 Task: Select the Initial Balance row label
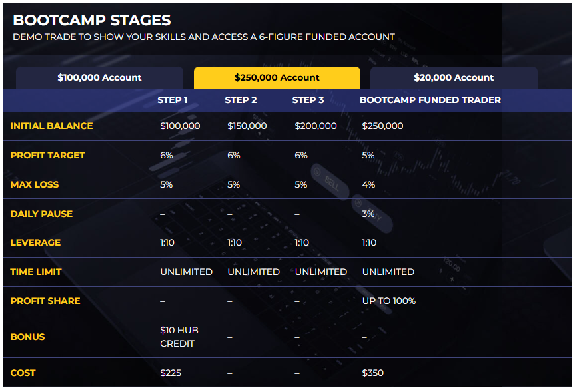(x=51, y=126)
